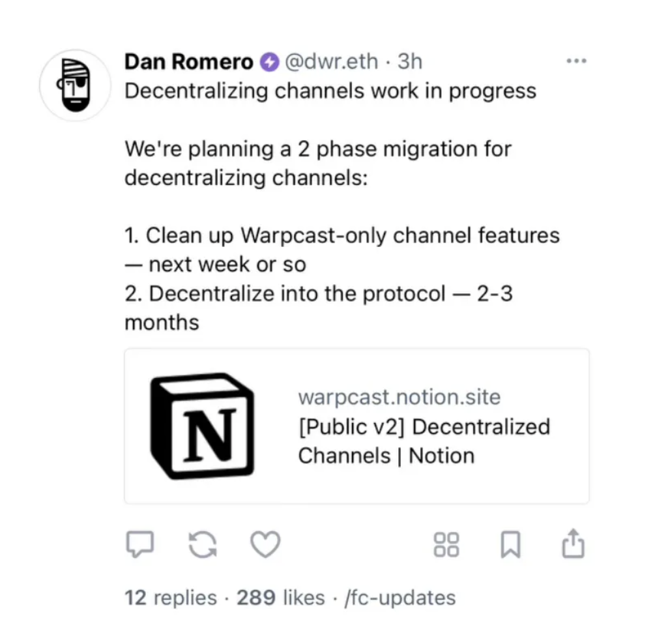
Task: Select the 'Decentralizing channels work in progress' line
Action: (330, 91)
